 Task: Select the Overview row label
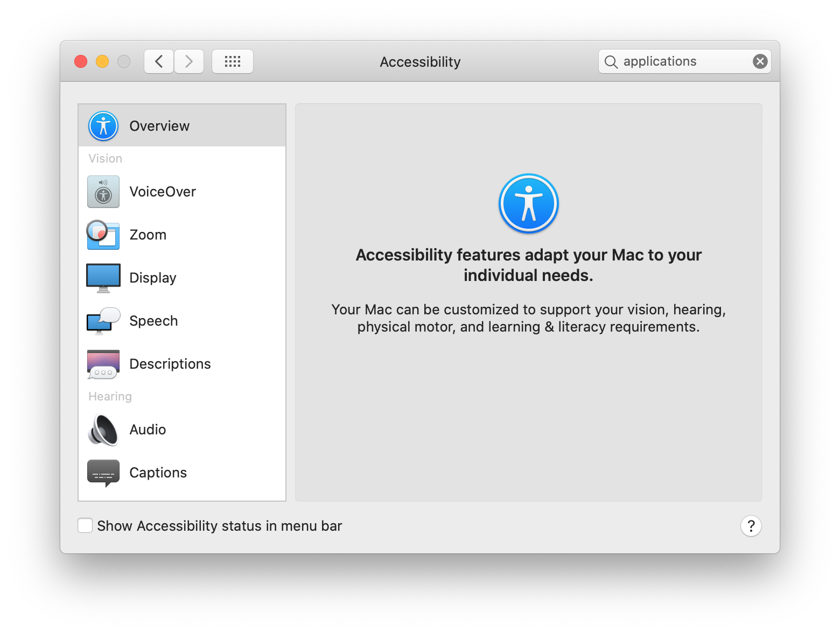(x=159, y=126)
